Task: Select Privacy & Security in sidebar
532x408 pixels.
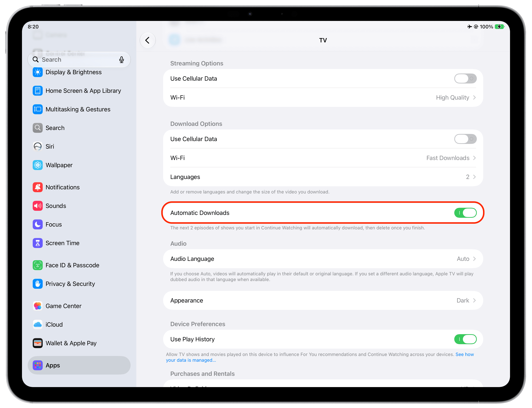Action: click(x=79, y=284)
